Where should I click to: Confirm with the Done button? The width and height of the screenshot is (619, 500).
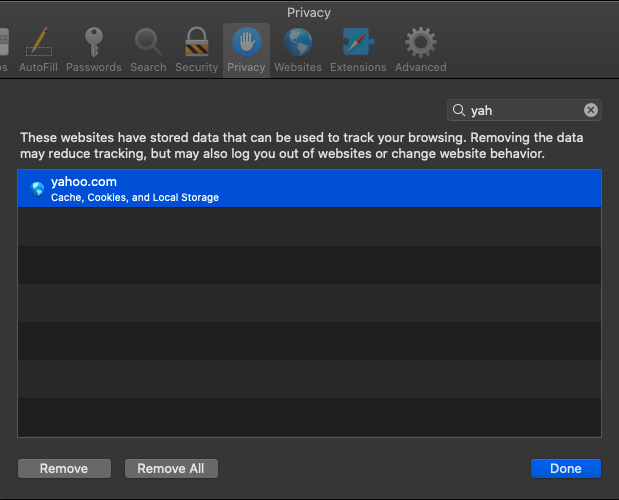[566, 468]
